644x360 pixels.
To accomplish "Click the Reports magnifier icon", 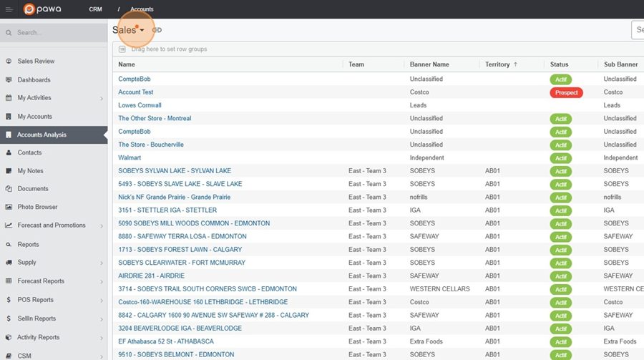I will pyautogui.click(x=9, y=245).
